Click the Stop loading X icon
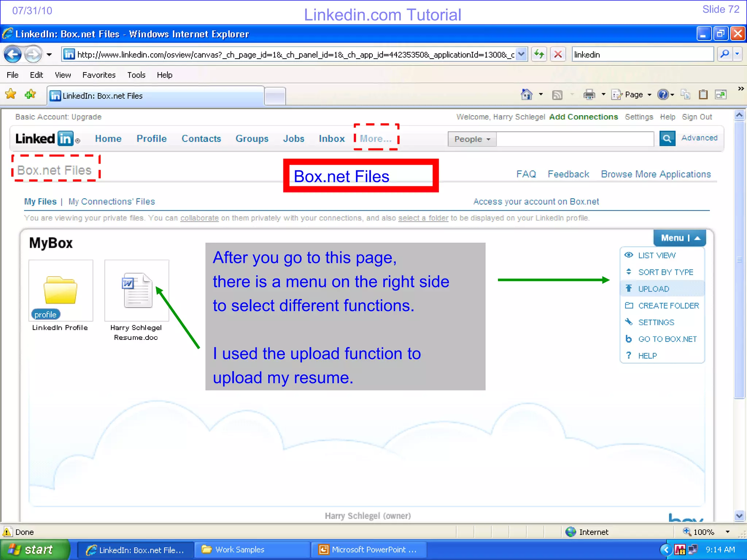This screenshot has width=747, height=560. click(x=558, y=55)
